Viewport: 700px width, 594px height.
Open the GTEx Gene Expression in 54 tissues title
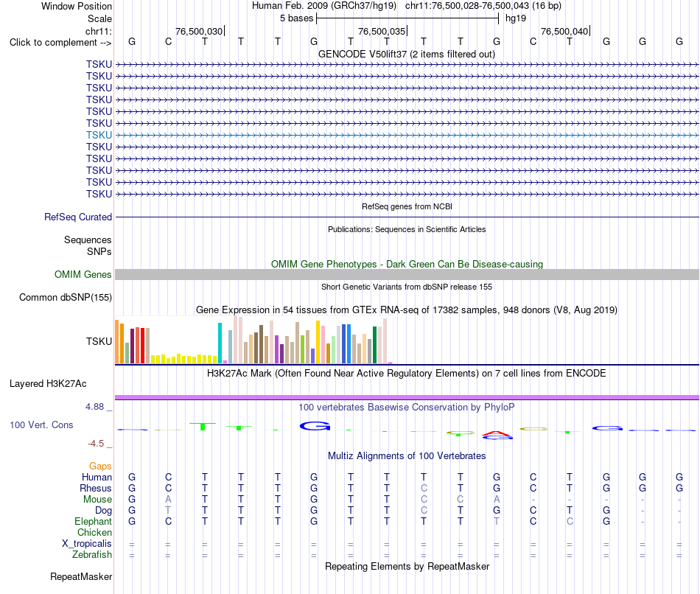point(406,310)
